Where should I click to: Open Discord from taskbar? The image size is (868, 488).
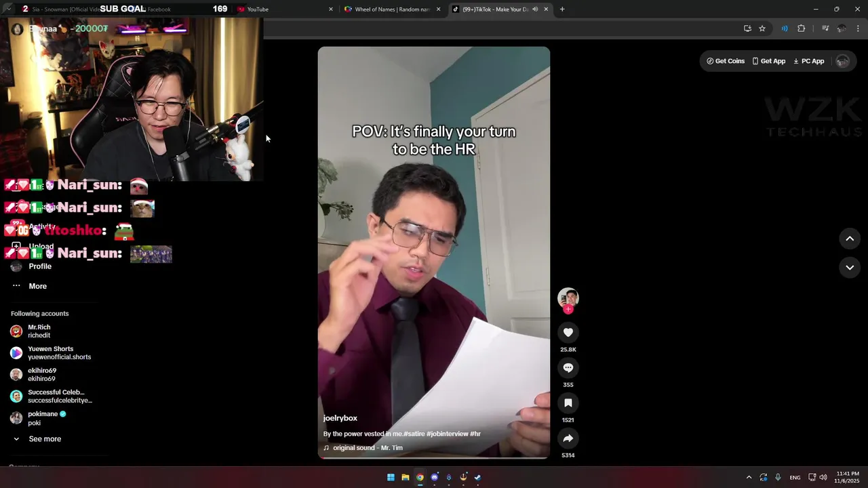[435, 477]
